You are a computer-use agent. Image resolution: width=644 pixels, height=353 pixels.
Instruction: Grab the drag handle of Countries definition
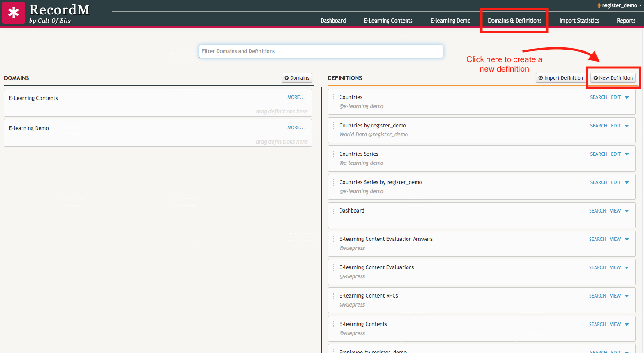[x=334, y=97]
